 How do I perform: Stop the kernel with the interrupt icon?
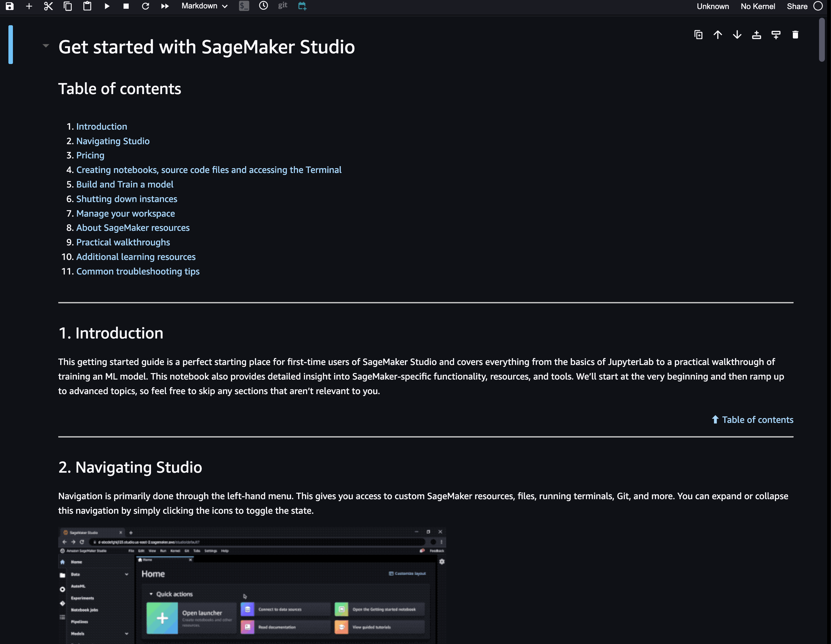click(x=126, y=6)
